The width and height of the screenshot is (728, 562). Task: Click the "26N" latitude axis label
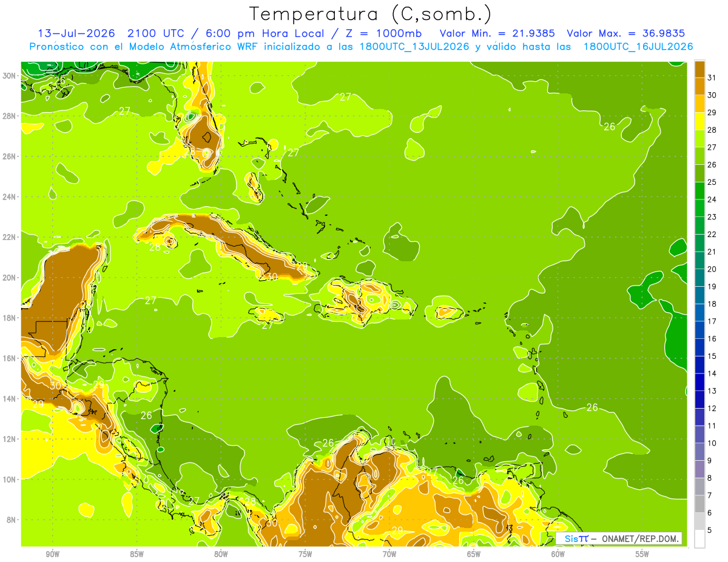pyautogui.click(x=10, y=156)
